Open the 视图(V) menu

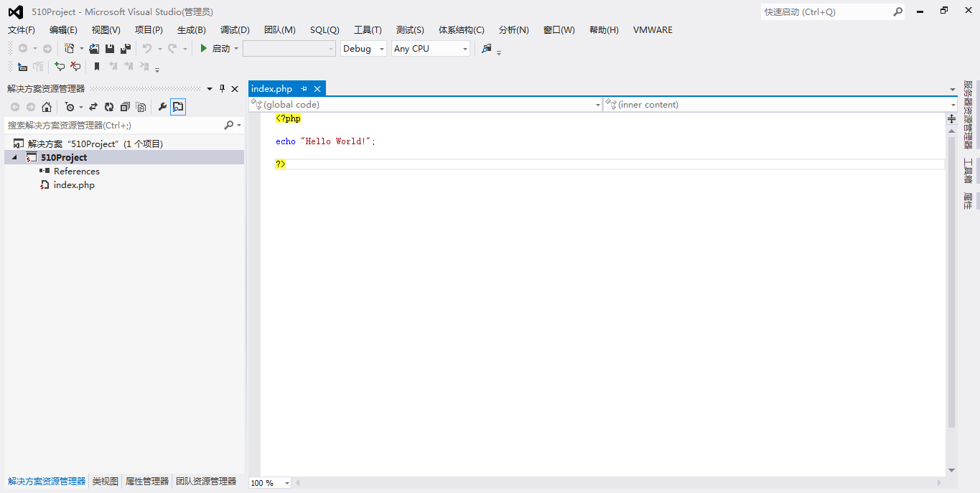(106, 29)
